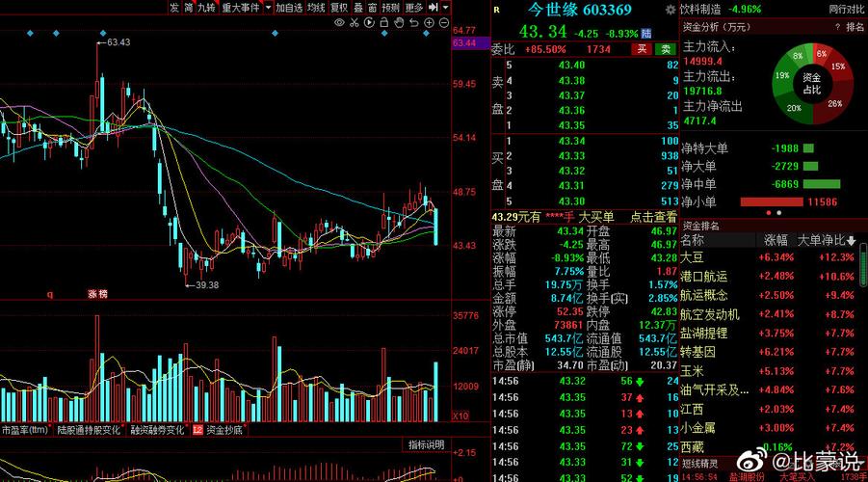The height and width of the screenshot is (482, 868).
Task: Click the 20% green donut segment
Action: pyautogui.click(x=795, y=109)
